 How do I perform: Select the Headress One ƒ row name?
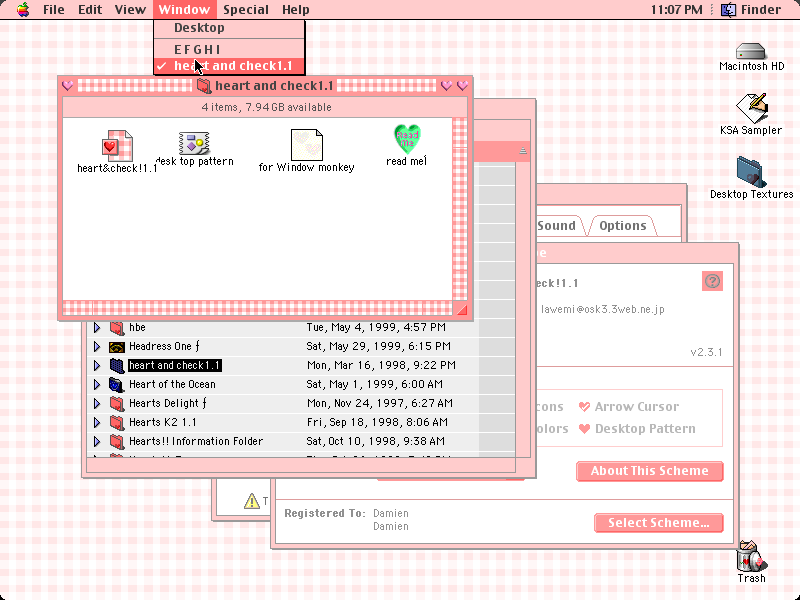click(x=164, y=347)
